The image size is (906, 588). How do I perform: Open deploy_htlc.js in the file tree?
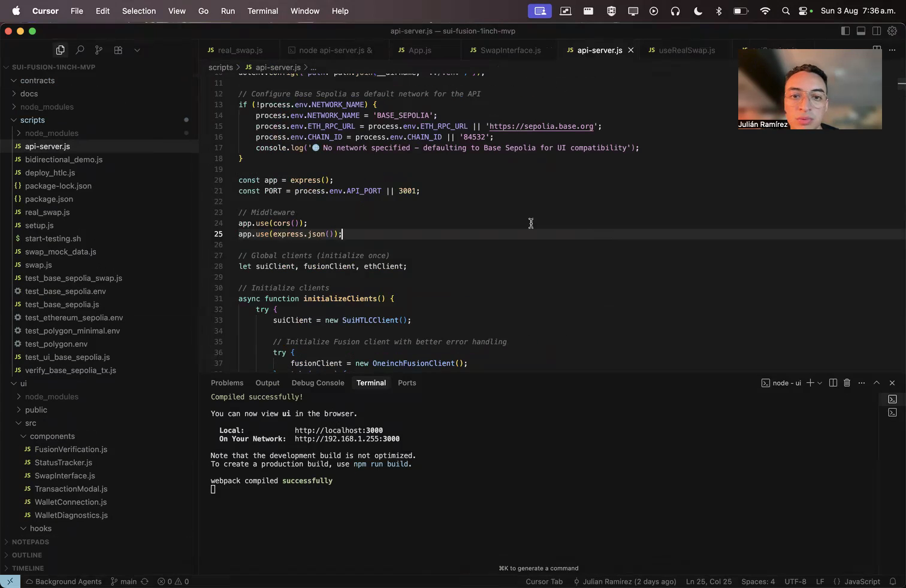(x=50, y=172)
